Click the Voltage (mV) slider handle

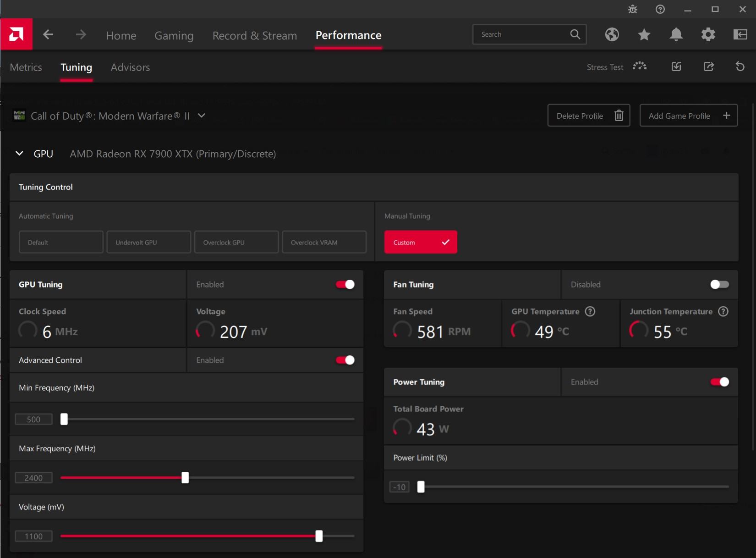coord(319,536)
